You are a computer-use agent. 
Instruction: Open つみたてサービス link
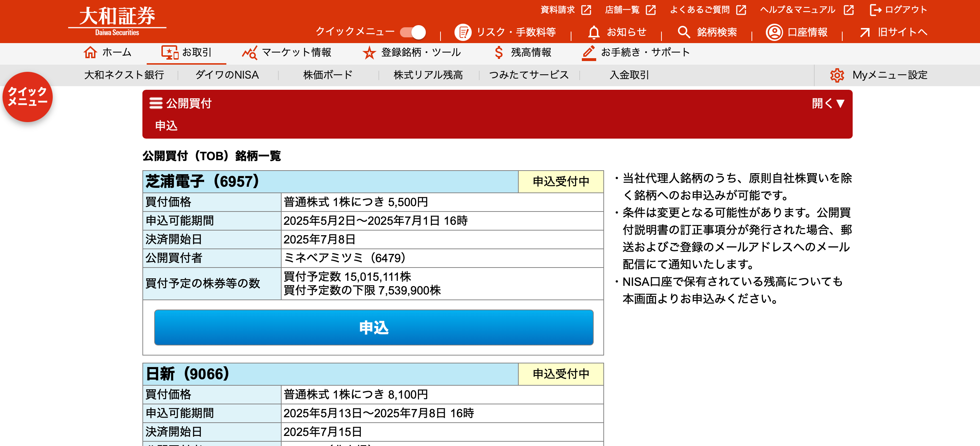[529, 75]
